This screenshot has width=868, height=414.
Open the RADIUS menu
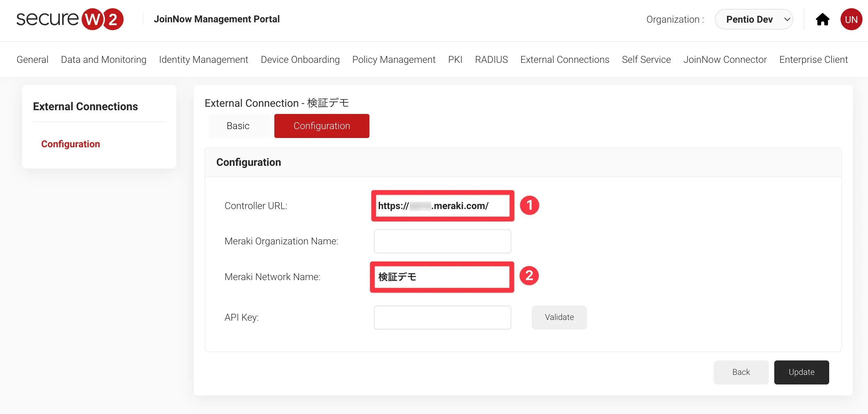tap(491, 60)
